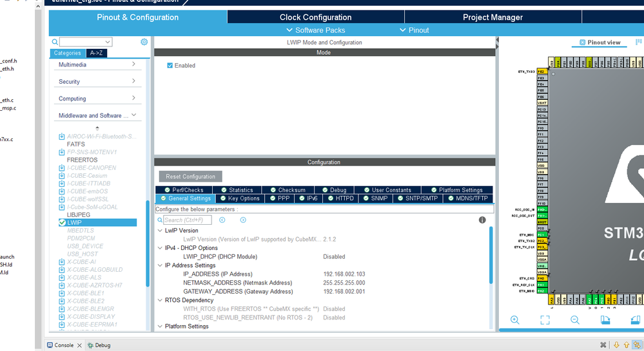Open the SNTP/SMTP configuration tab
Screen dimensions: 644x351
pyautogui.click(x=418, y=198)
